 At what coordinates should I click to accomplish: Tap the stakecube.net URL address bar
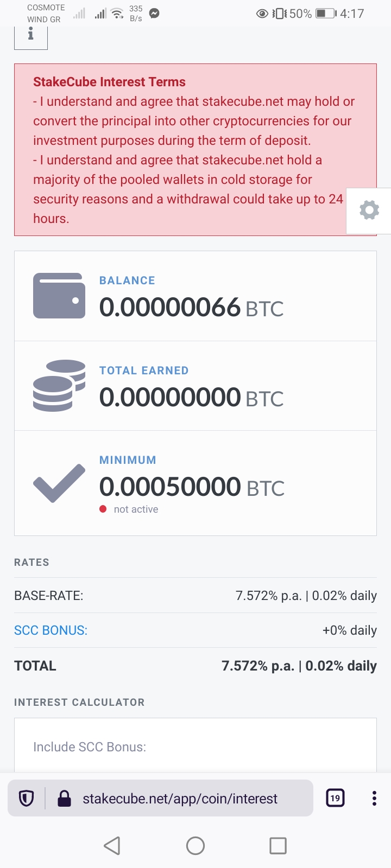coord(180,799)
